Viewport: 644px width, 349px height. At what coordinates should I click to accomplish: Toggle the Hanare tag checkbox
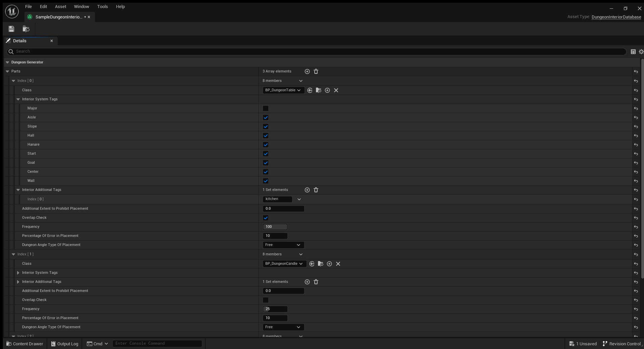[x=266, y=145]
